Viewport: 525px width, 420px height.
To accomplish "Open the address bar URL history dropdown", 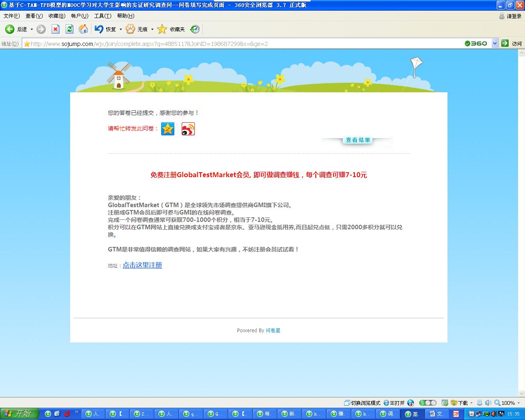I will tap(495, 43).
